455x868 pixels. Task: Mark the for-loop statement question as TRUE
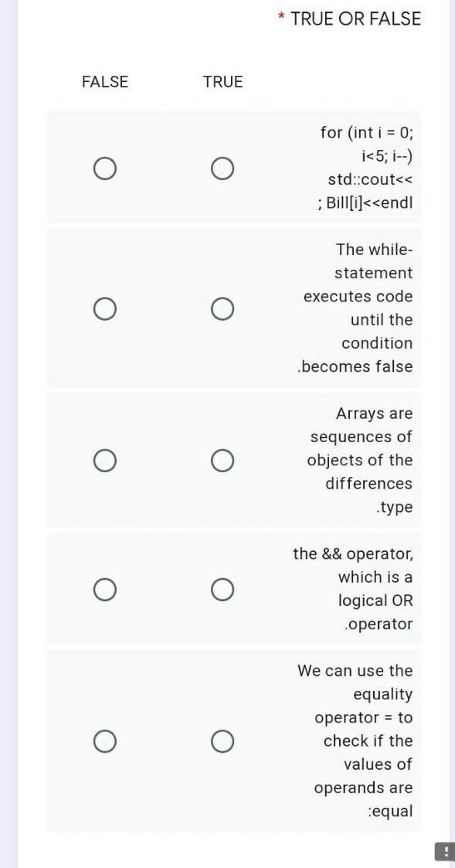(x=222, y=167)
